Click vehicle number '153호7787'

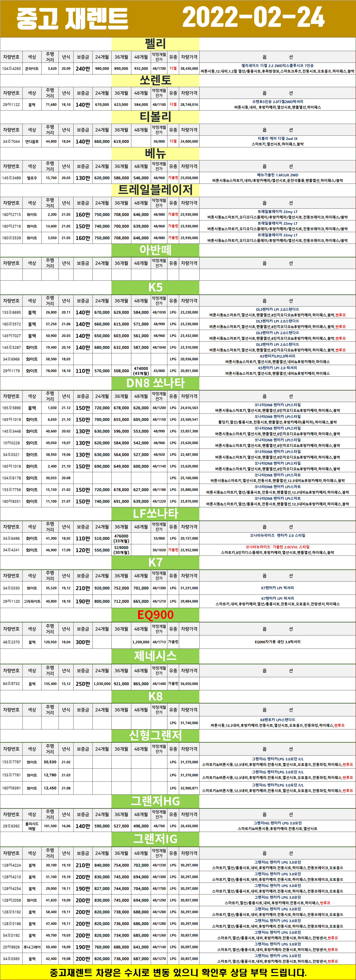(12, 762)
